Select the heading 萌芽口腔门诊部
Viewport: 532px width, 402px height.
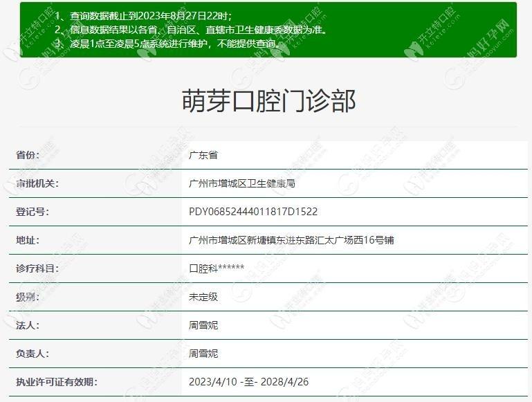(268, 101)
